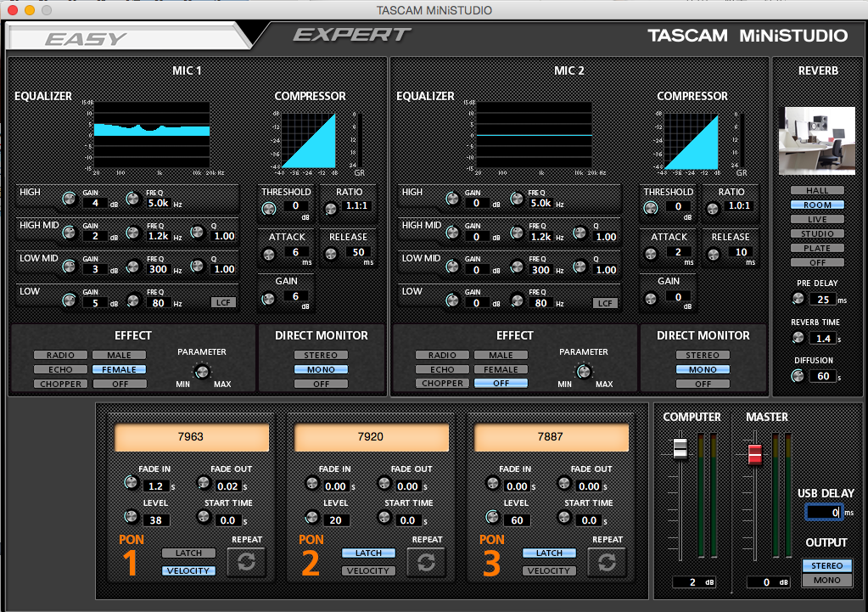Viewport: 868px width, 612px height.
Task: Trigger PON 1 sound pad 7963
Action: click(192, 437)
